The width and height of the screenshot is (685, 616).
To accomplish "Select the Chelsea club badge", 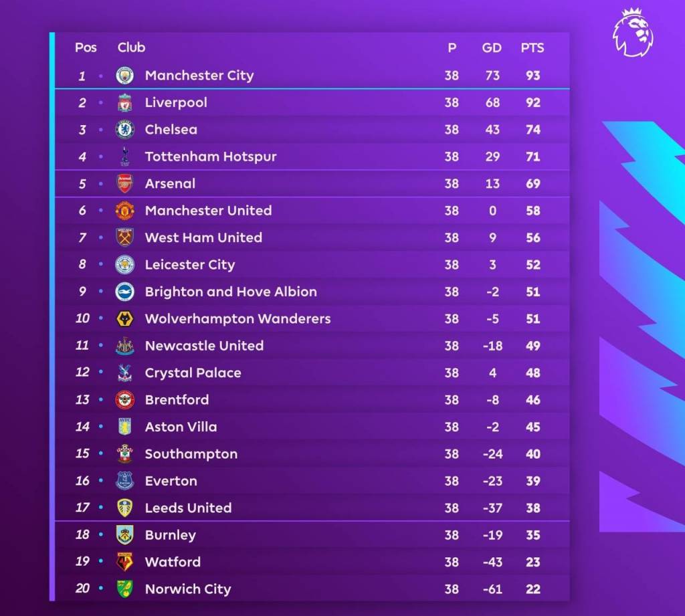I will (125, 130).
